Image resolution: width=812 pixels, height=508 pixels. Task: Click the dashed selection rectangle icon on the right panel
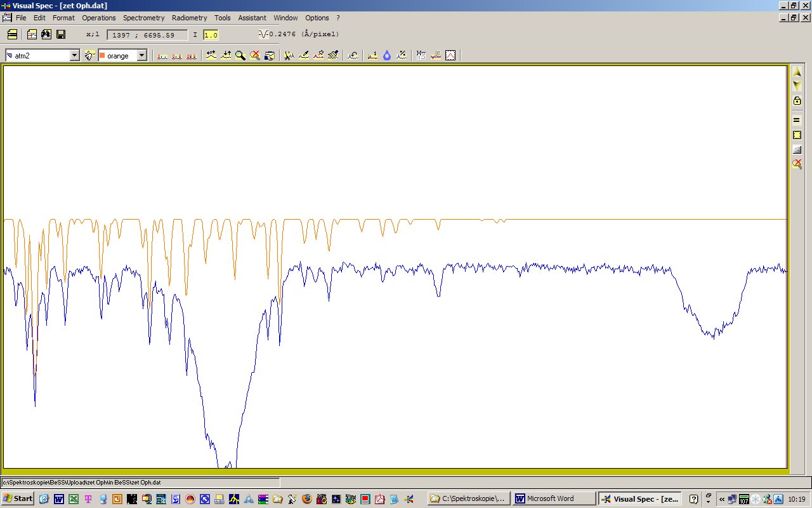click(797, 135)
